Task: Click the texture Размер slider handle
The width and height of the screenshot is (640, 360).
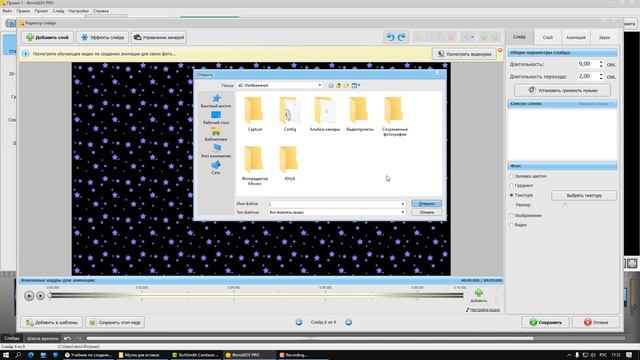Action: 565,205
